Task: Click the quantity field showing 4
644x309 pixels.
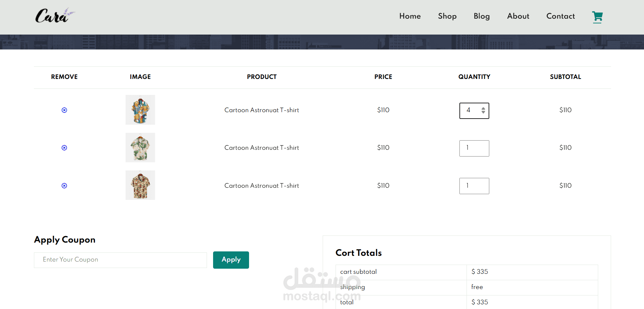Action: click(x=469, y=110)
